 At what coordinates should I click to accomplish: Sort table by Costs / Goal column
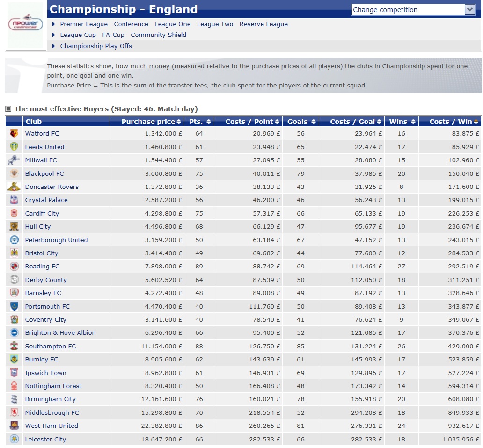coord(379,122)
